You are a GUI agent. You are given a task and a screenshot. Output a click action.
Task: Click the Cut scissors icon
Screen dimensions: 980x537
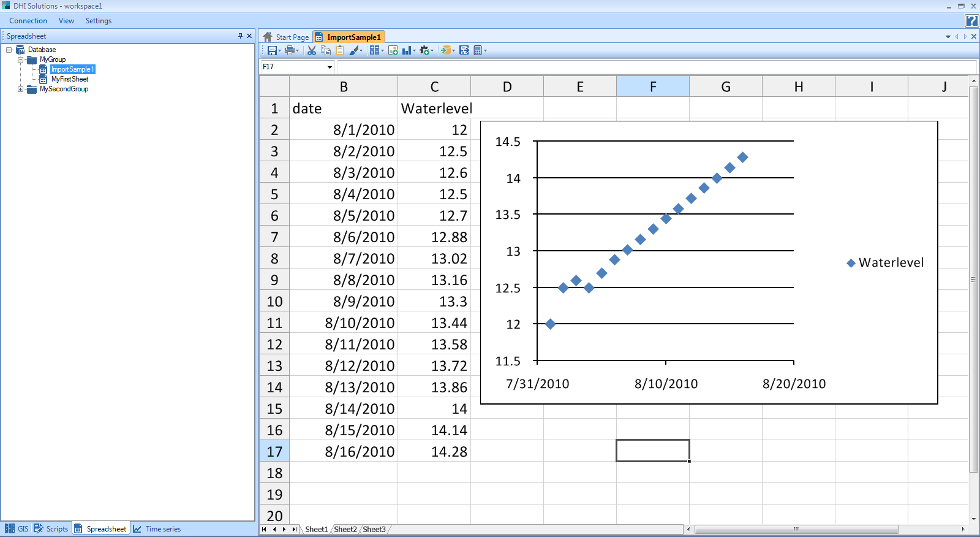tap(312, 50)
